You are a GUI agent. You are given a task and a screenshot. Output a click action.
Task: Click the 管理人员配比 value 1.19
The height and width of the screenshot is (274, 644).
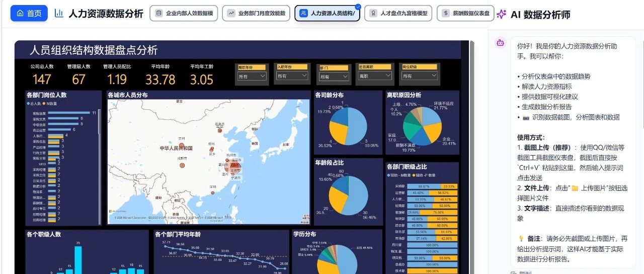coord(117,80)
